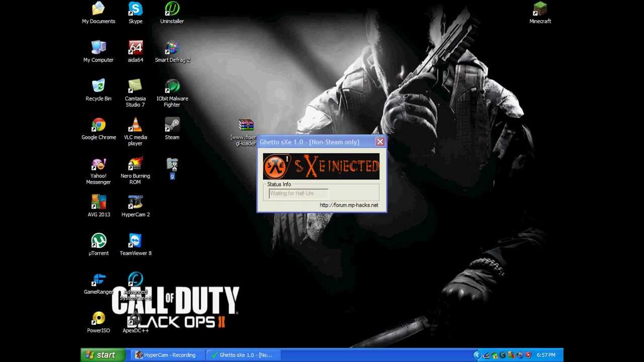Click the red shield security tray icon

[x=528, y=355]
